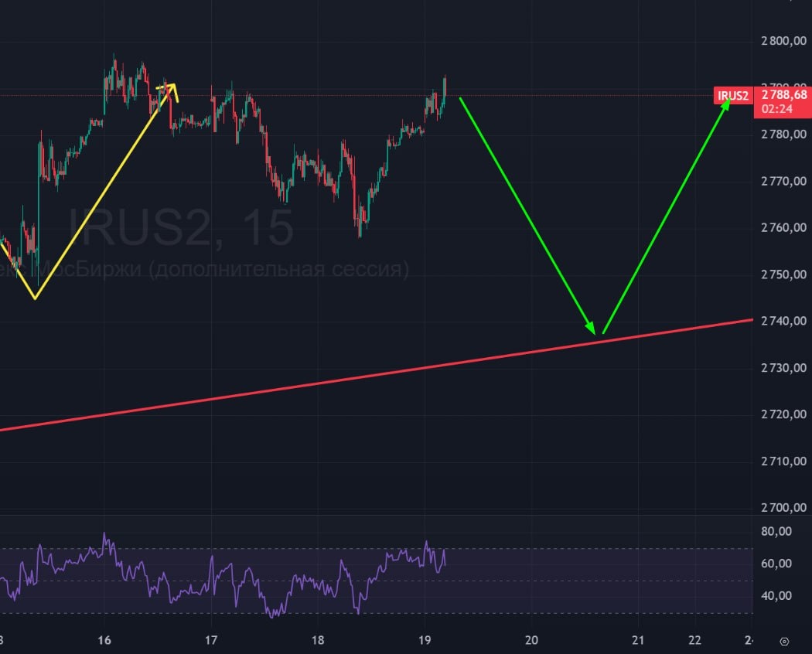Click the 2 720,00 price scale label
812x654 pixels.
tap(783, 414)
